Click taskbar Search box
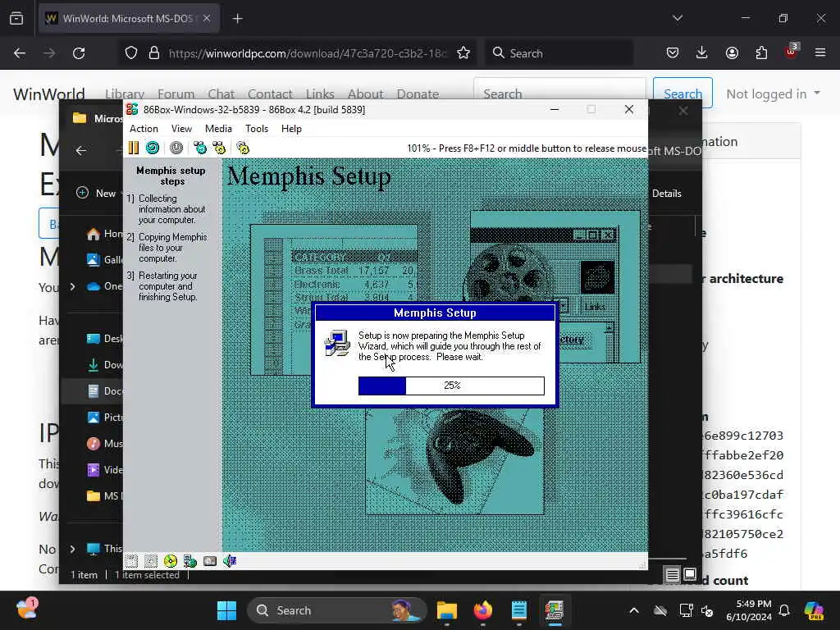 [337, 610]
